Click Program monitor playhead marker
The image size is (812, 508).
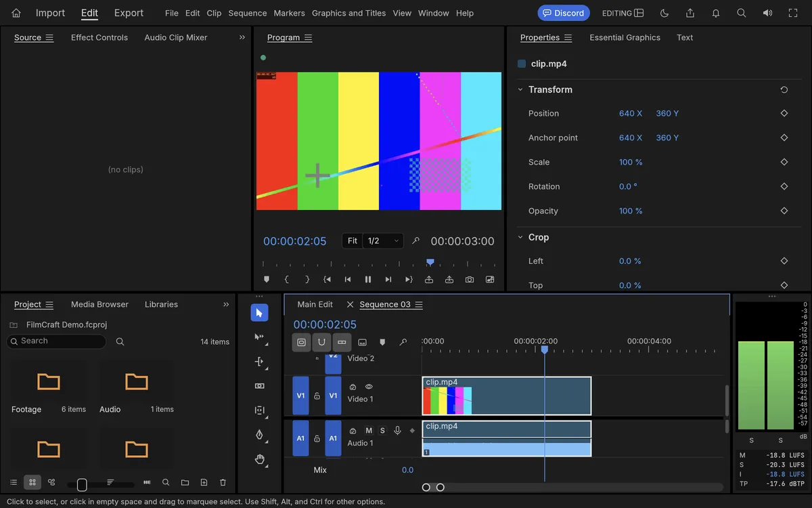pos(430,262)
